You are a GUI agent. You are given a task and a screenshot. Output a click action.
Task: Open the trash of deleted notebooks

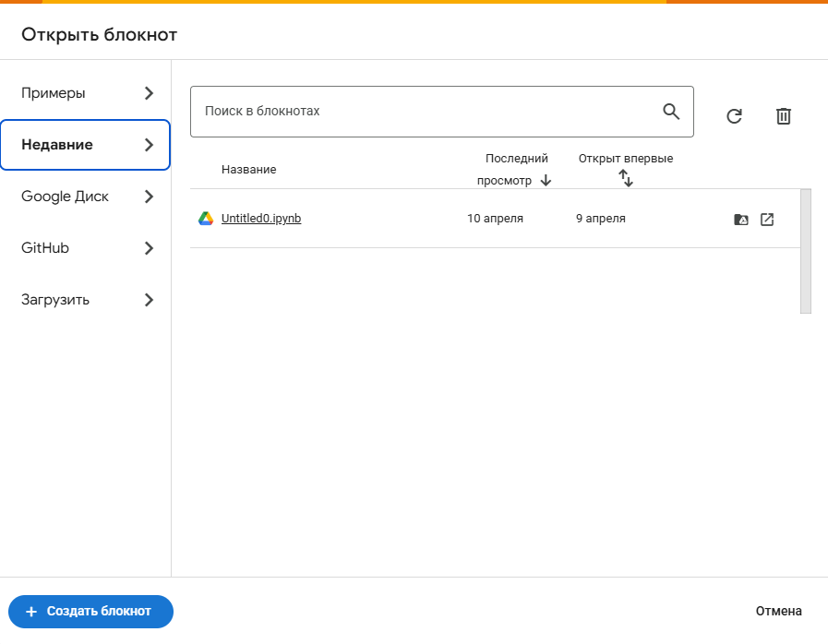(x=784, y=116)
